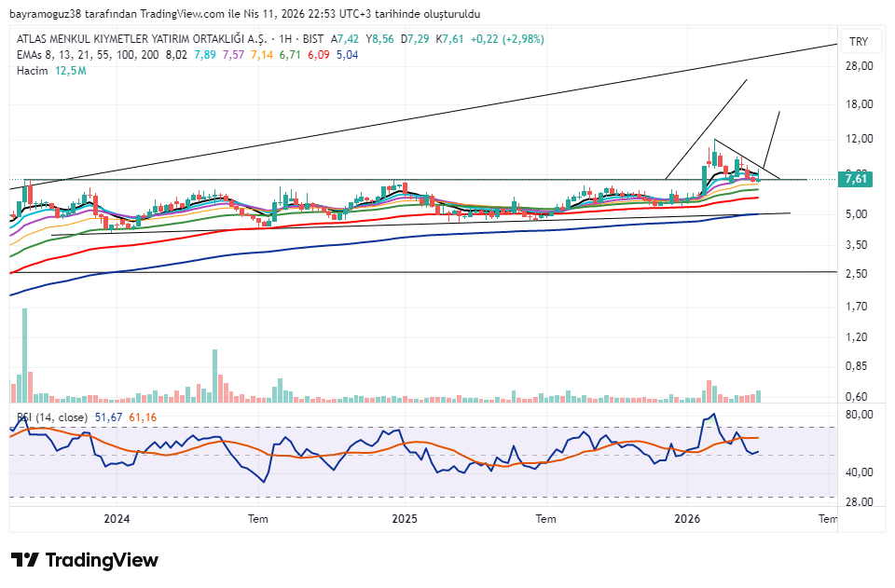Viewport: 895px width, 588px height.
Task: Select the ATLAS MENKUL KIYMETLER symbol title
Action: tap(142, 39)
